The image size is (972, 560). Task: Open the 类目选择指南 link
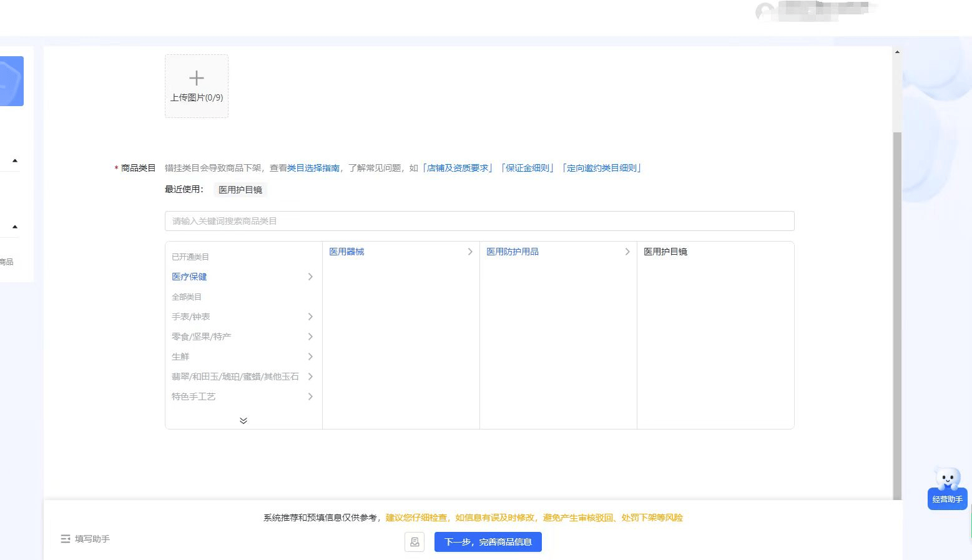pos(313,168)
